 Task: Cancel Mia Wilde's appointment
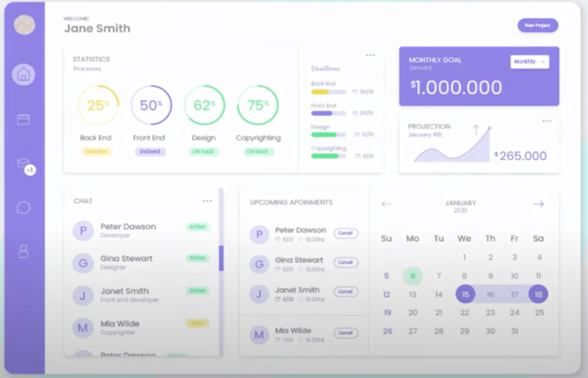click(346, 333)
